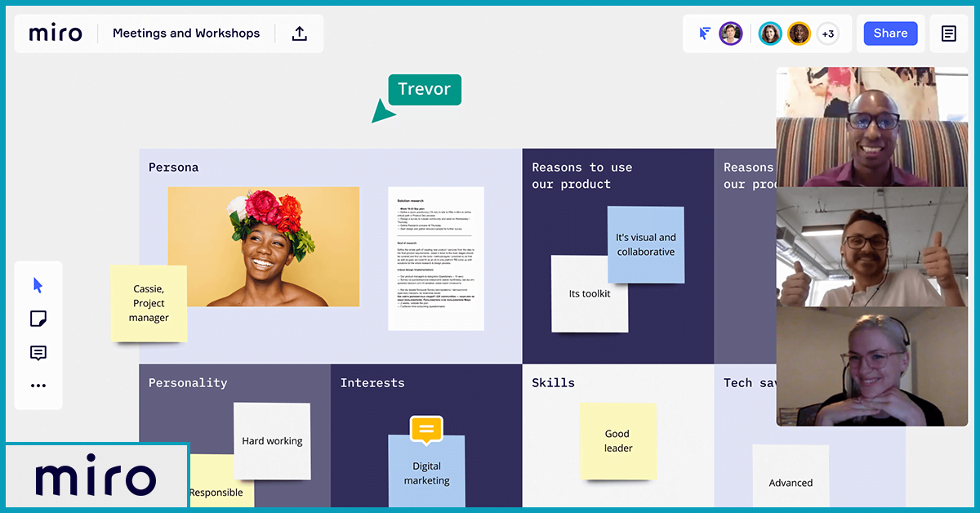Select the sticky note tool
Image resolution: width=980 pixels, height=513 pixels.
click(38, 319)
